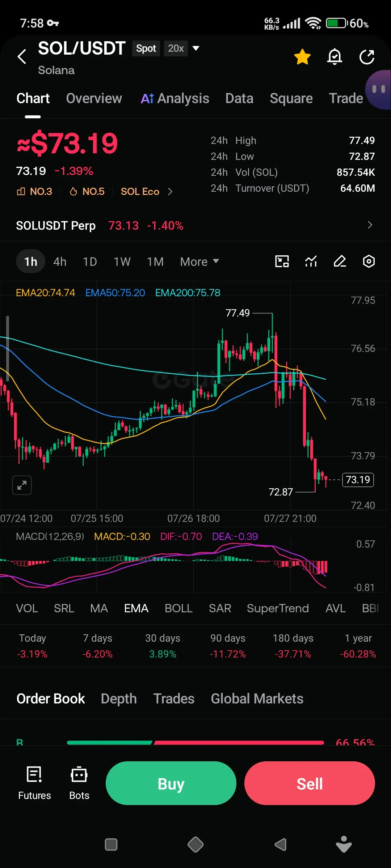This screenshot has height=868, width=391.
Task: Expand the trading pair dropdown arrow
Action: [196, 48]
